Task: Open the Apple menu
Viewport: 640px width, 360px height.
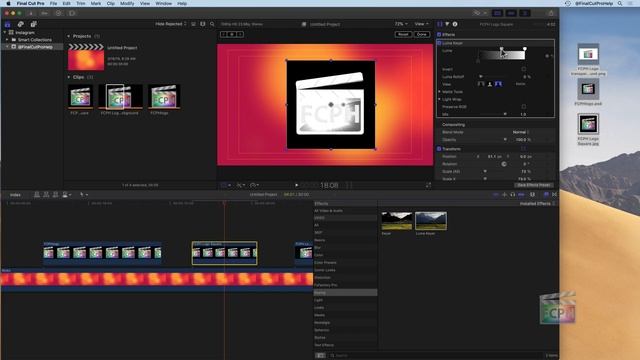Action: point(8,3)
